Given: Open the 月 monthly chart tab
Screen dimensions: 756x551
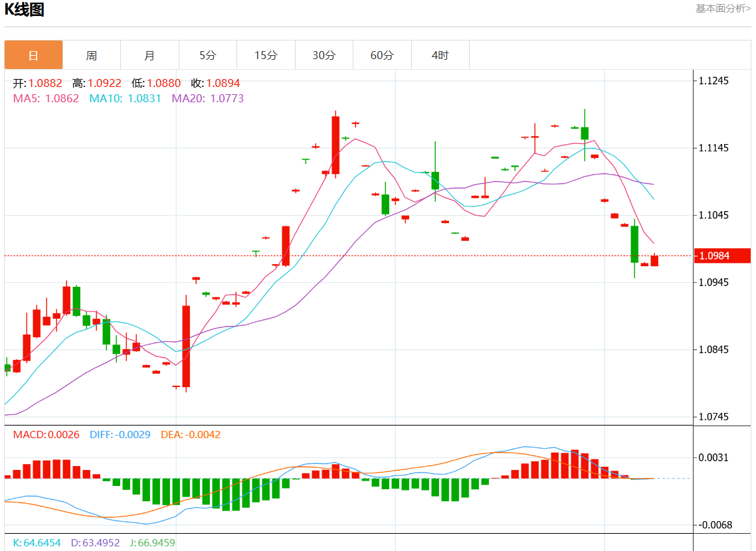Looking at the screenshot, I should [x=149, y=55].
